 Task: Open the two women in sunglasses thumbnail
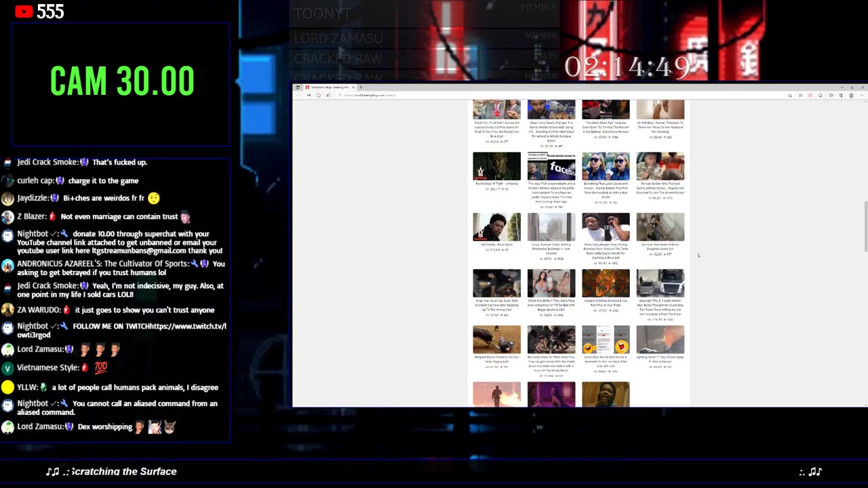pos(606,166)
